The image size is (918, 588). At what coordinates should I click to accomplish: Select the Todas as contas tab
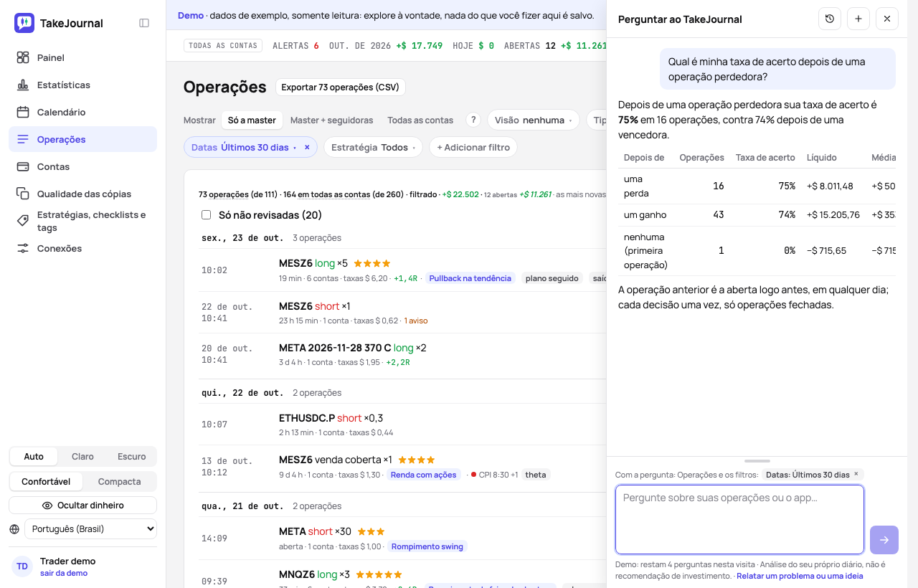point(420,120)
